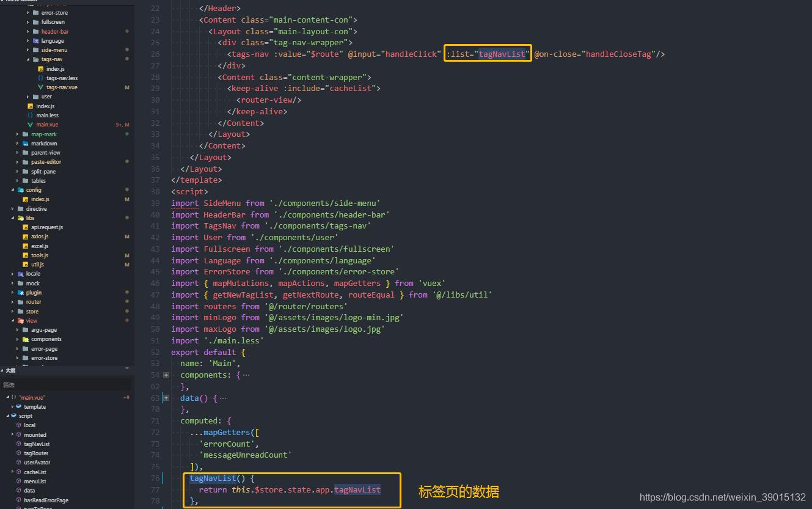Click line number 26 in the gutter
The image size is (812, 509).
155,54
